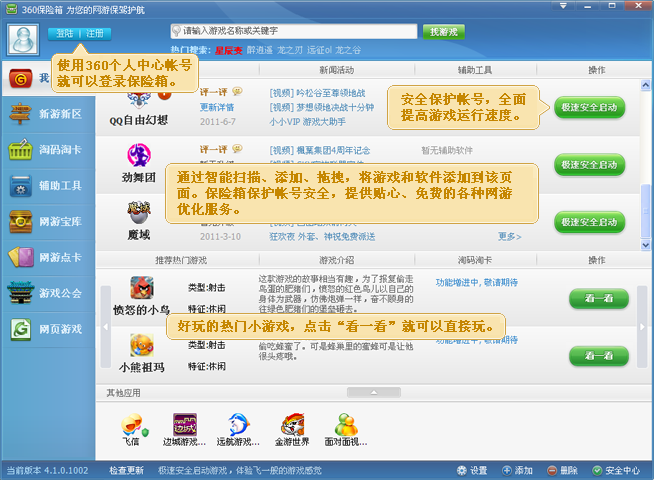Launch QQ自由幻想 with 极速安全启动

pos(589,107)
